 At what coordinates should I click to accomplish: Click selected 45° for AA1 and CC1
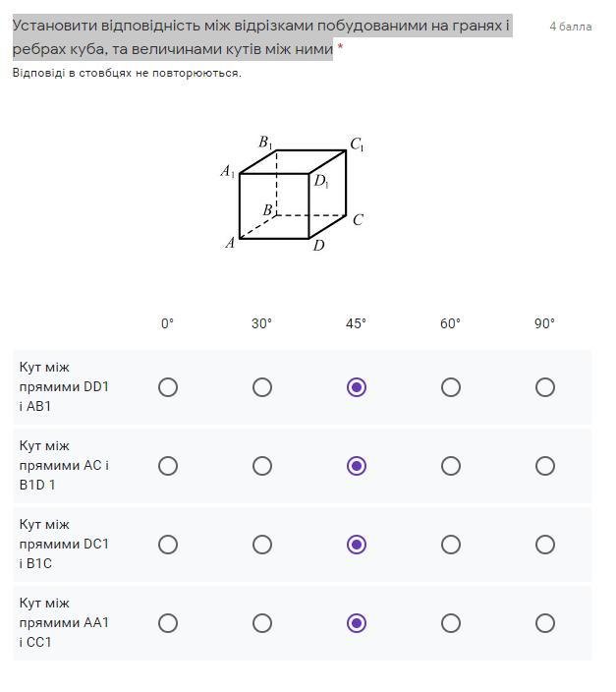coord(357,623)
